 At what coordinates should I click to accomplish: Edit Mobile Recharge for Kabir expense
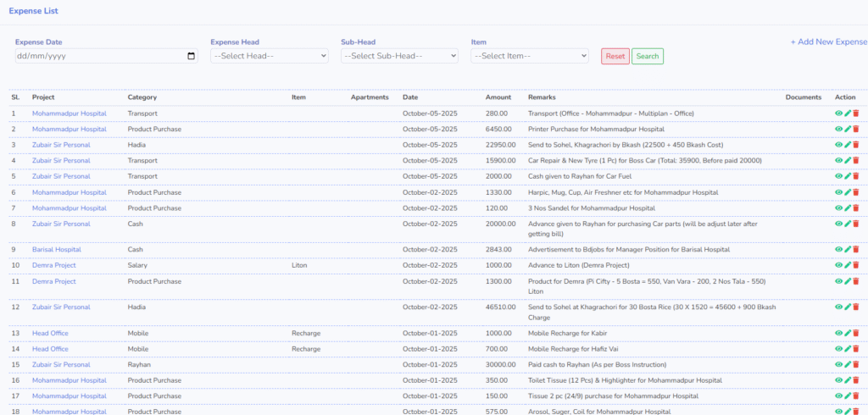[x=848, y=333]
